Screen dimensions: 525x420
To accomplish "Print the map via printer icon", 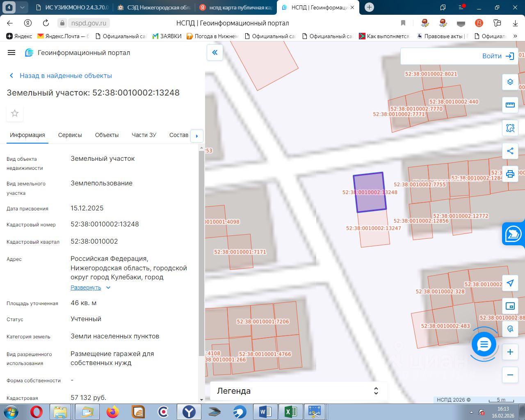I will point(510,174).
